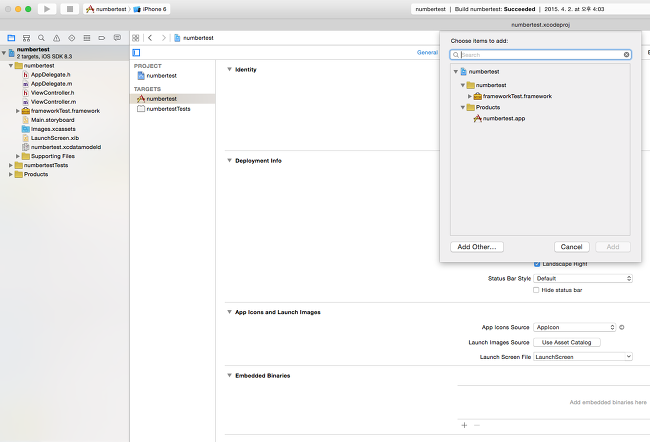Click the minus under Embedded Binaries
Image resolution: width=650 pixels, height=442 pixels.
(477, 425)
